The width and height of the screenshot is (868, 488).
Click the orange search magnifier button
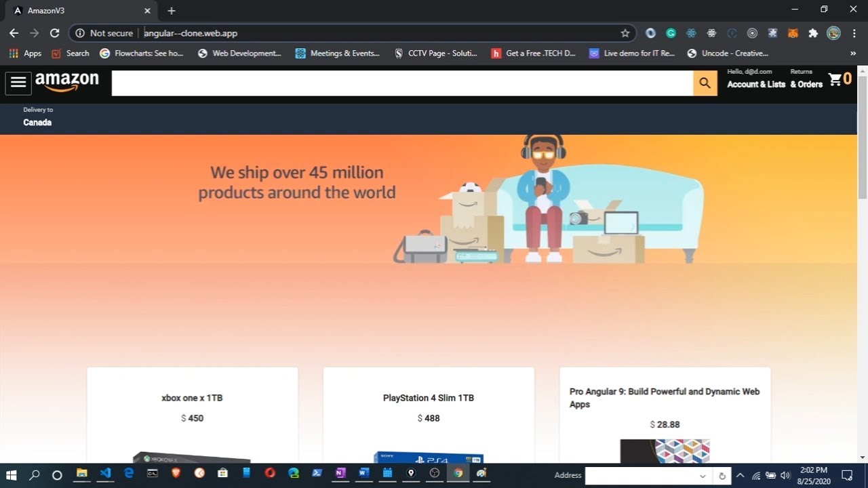pyautogui.click(x=705, y=83)
